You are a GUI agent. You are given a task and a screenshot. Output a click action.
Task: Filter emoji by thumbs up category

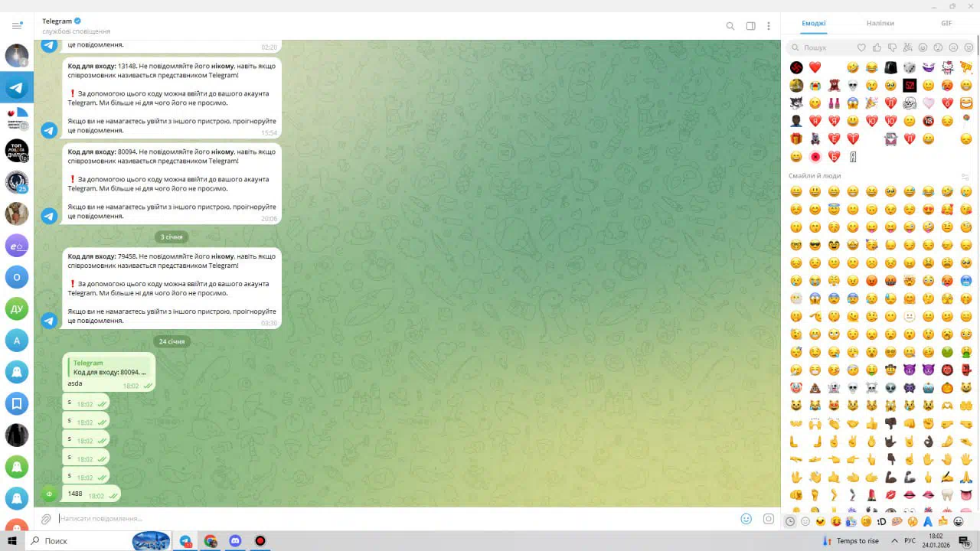877,47
